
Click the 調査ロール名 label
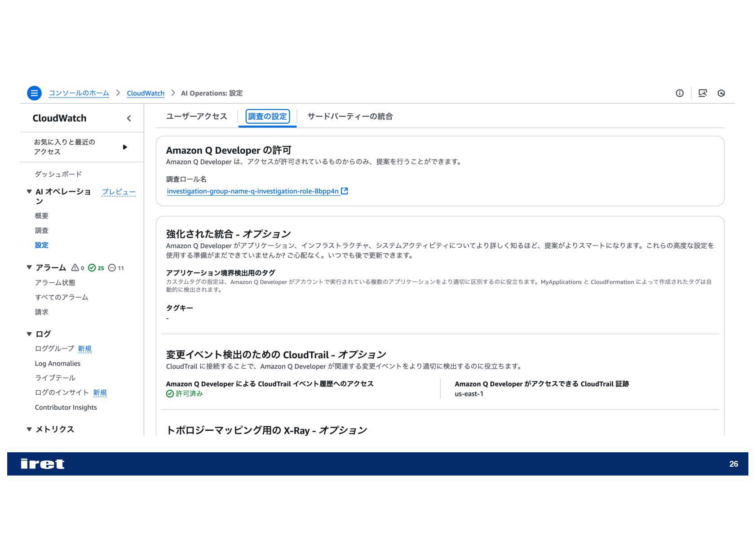pos(186,179)
